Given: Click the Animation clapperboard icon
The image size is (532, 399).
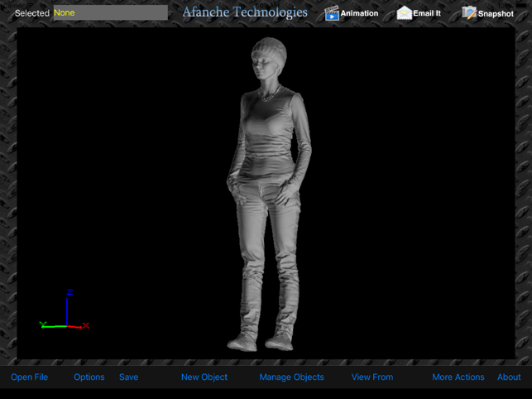Looking at the screenshot, I should click(x=332, y=13).
